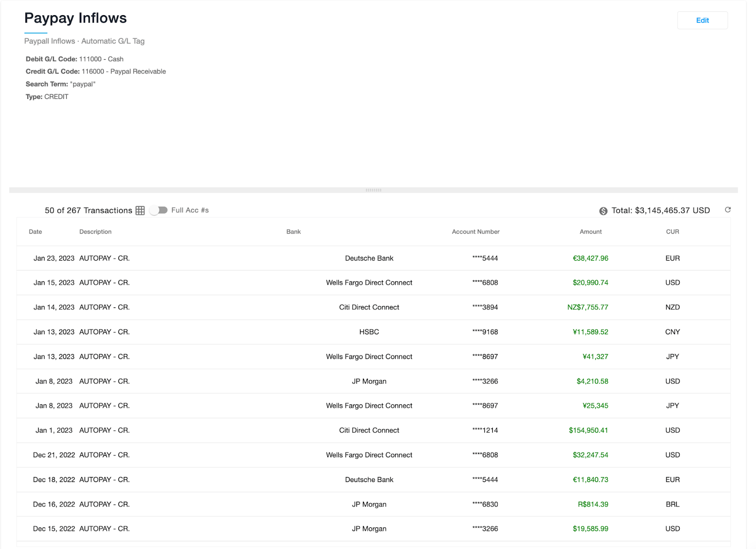Select the HSBC transaction row

click(x=369, y=332)
